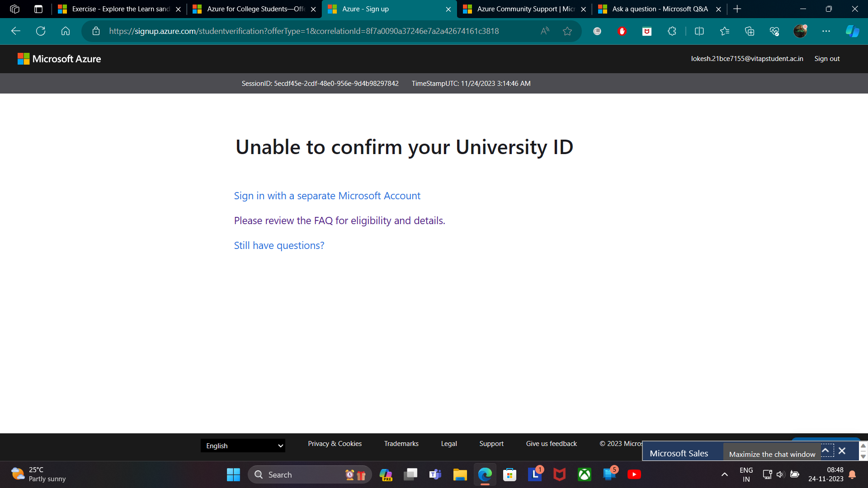Show hidden system tray icons
The image size is (868, 488).
tap(724, 474)
